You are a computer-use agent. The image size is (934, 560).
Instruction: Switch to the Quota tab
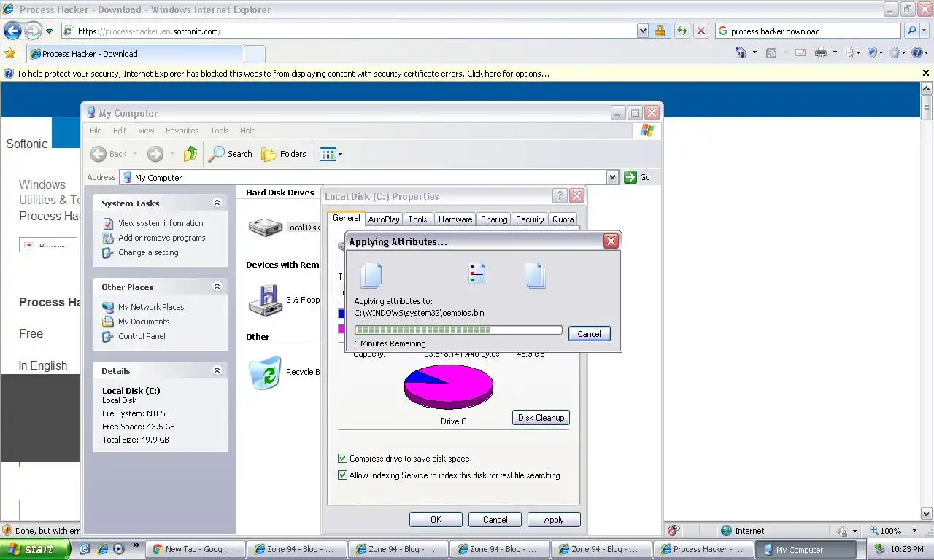[563, 219]
